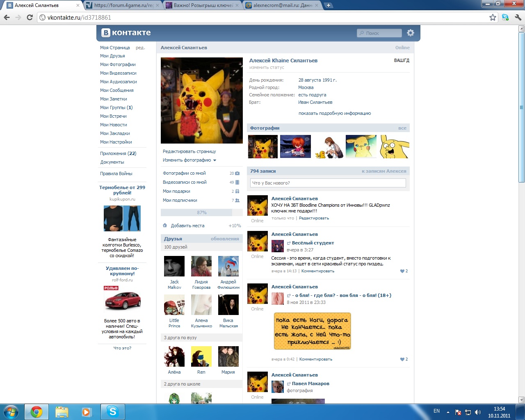Click the 'к записям Алексея' wall filter link
Image resolution: width=525 pixels, height=420 pixels.
click(384, 171)
